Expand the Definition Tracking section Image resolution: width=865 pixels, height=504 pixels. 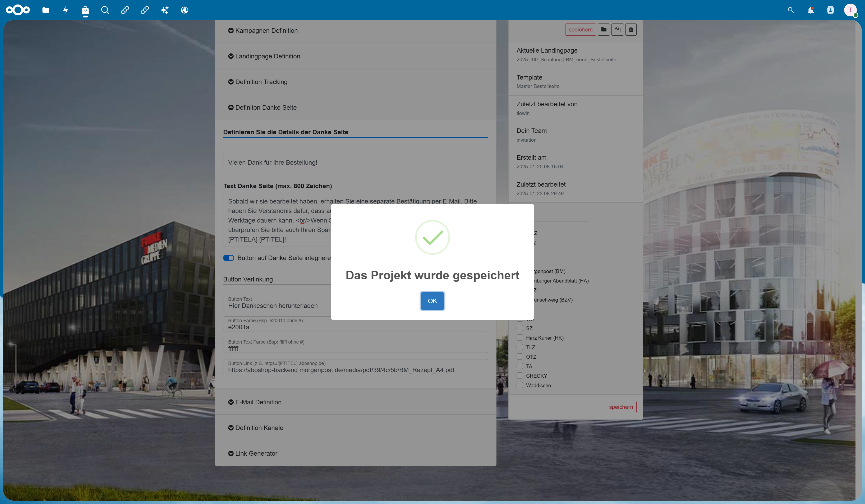coord(355,82)
